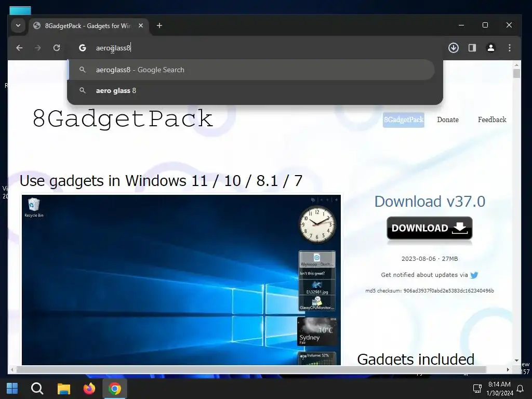Choose 'aeroglass8 - Google Search' suggestion

point(251,70)
